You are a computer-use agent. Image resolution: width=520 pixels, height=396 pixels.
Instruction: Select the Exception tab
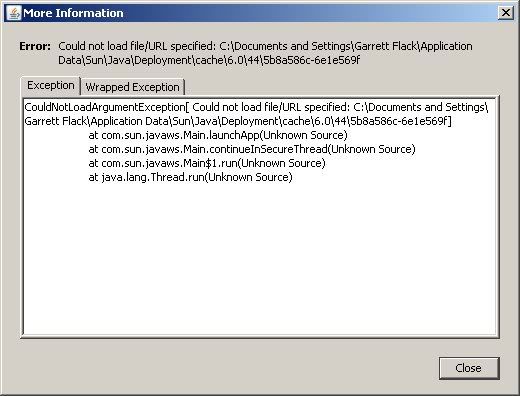point(51,86)
